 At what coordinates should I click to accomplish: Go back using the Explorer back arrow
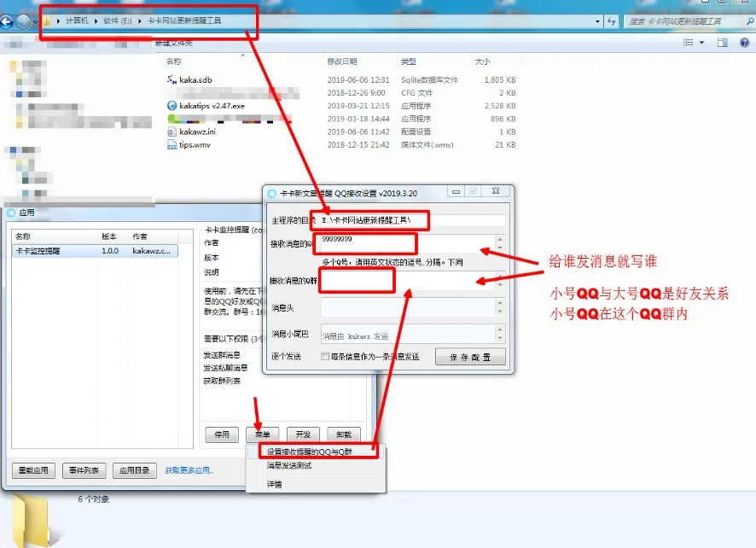point(6,21)
